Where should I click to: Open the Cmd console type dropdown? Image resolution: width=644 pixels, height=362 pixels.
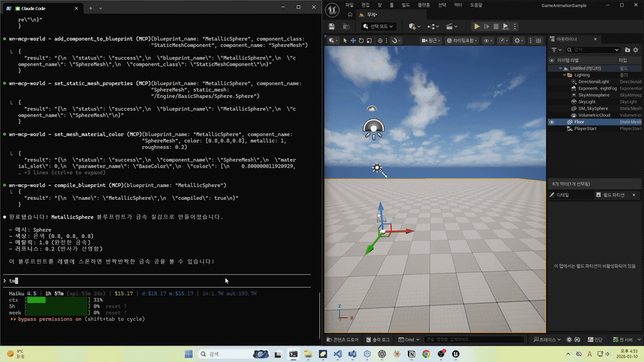(x=409, y=339)
